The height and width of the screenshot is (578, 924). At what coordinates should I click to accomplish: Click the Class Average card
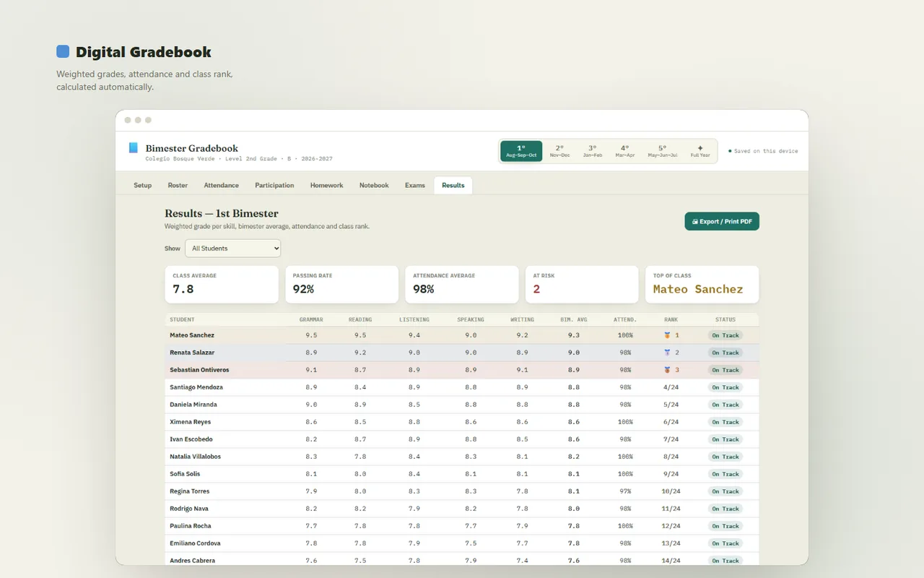pyautogui.click(x=222, y=284)
